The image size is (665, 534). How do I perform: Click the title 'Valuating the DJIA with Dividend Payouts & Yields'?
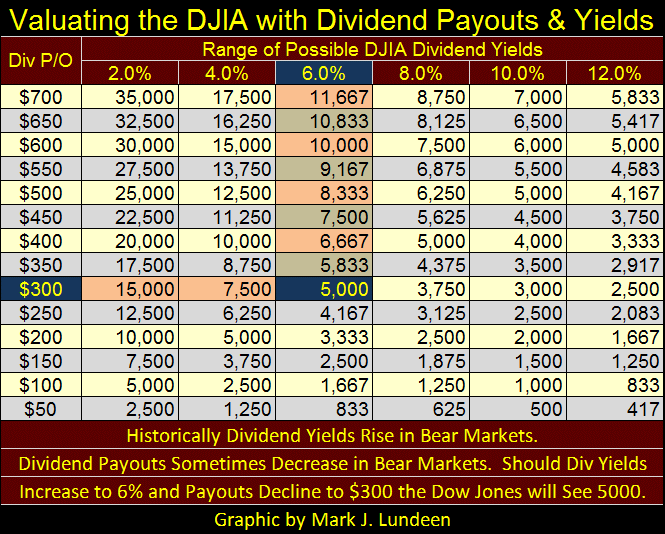[x=331, y=20]
